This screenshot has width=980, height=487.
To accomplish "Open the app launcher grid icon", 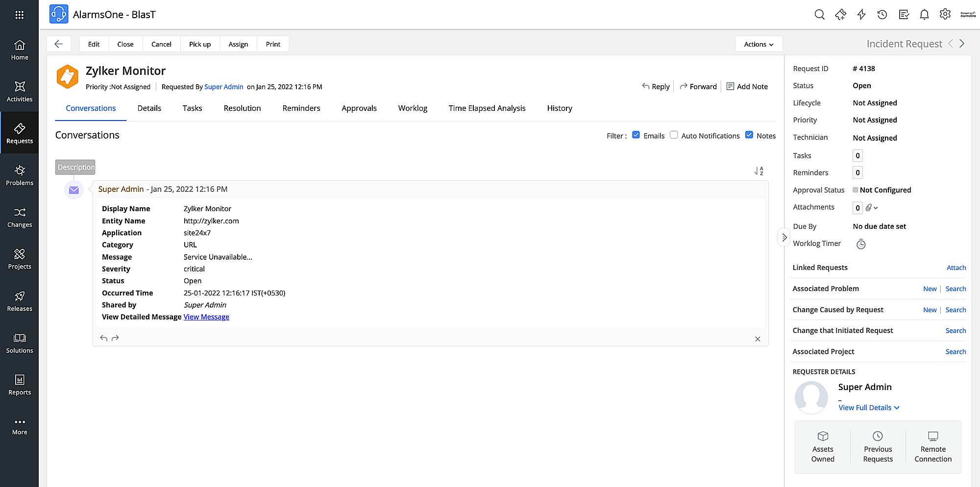I will click(20, 15).
